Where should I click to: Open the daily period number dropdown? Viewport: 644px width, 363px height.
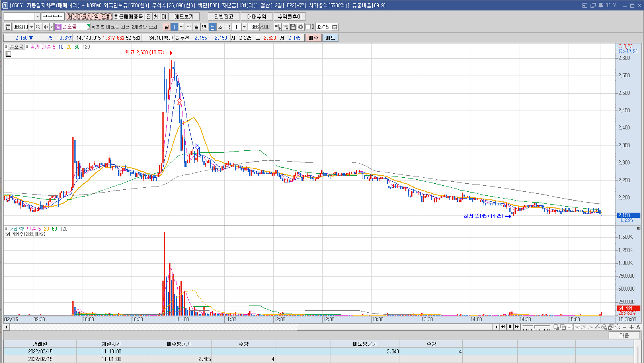point(181,27)
